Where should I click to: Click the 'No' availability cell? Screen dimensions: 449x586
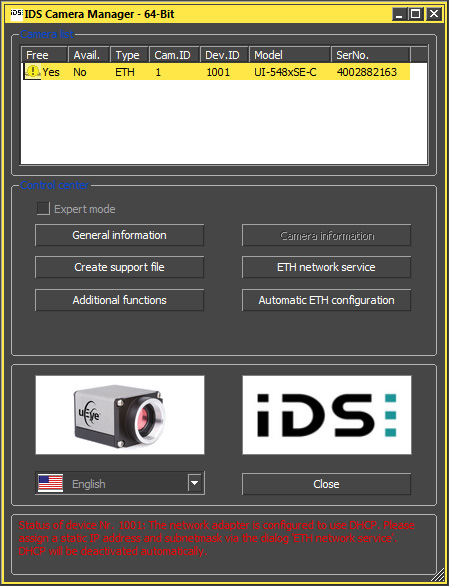[x=80, y=72]
